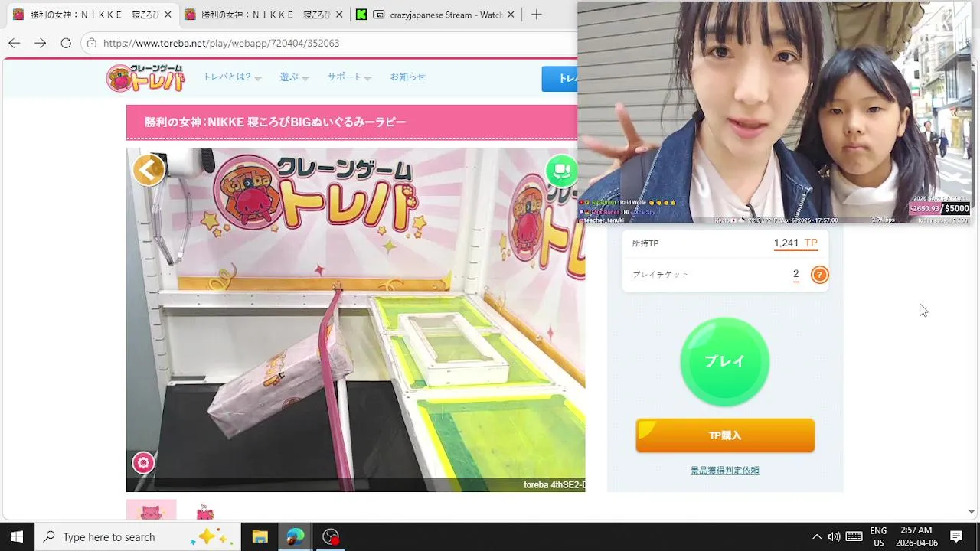Close the crazyjapanese Stream tab
The image size is (980, 551).
click(511, 15)
